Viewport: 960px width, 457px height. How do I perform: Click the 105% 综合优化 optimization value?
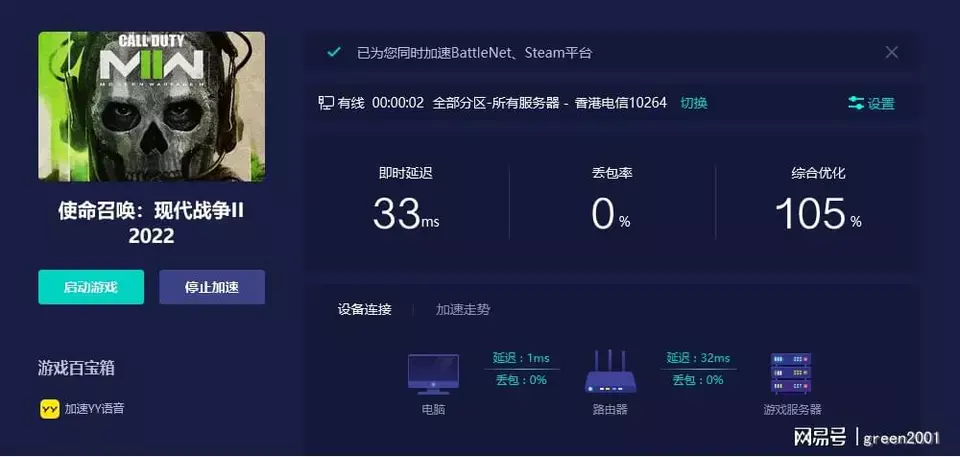click(x=817, y=213)
